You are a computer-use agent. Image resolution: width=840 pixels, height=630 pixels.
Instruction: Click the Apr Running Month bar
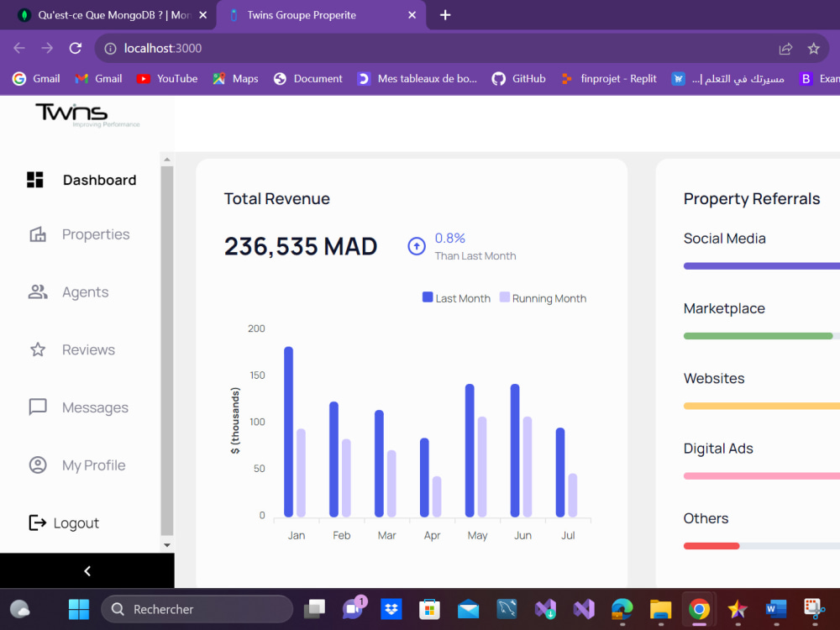click(x=437, y=496)
